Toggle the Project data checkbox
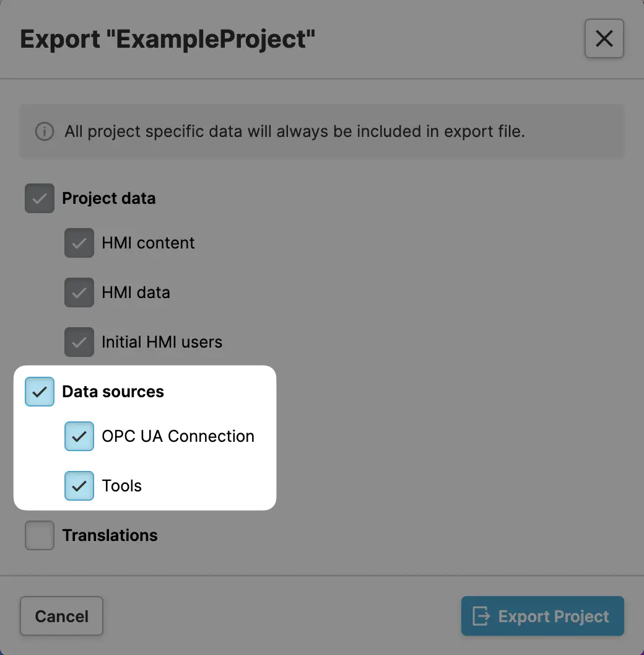 coord(40,198)
